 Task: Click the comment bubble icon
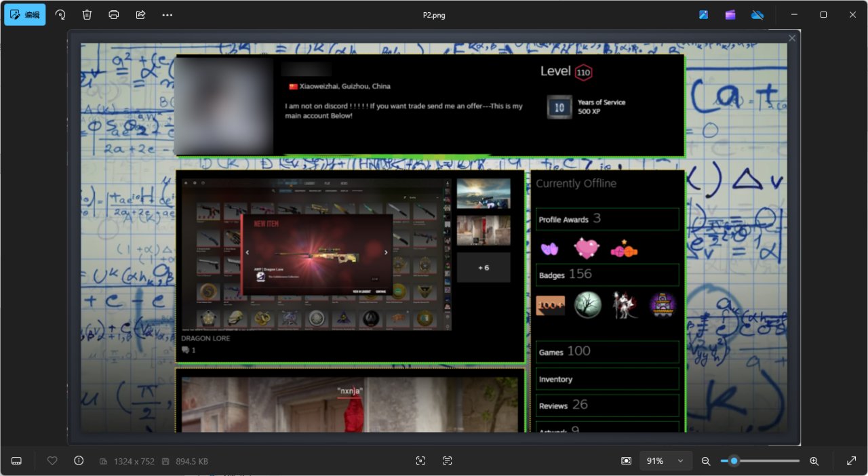tap(185, 351)
